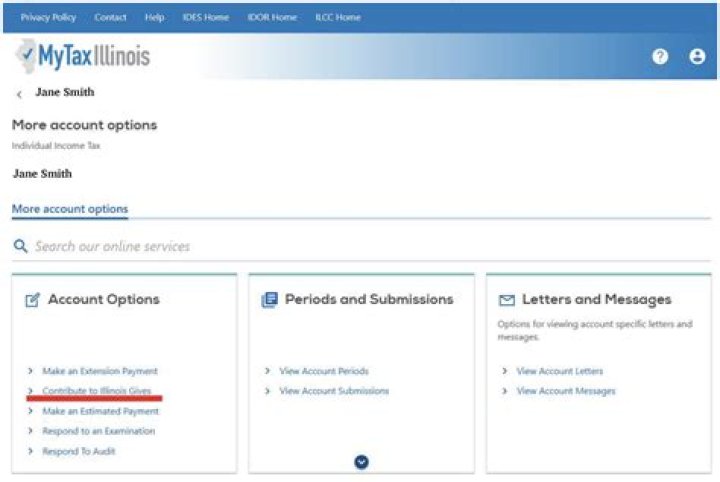Click the MyTax Illinois logo
This screenshot has height=482, width=720.
pos(83,56)
